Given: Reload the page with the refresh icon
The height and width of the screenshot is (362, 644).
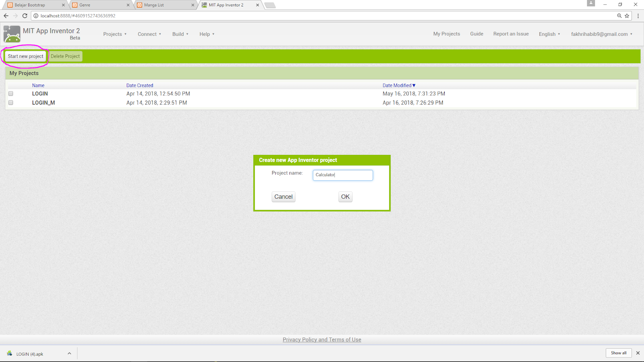Looking at the screenshot, I should 25,16.
